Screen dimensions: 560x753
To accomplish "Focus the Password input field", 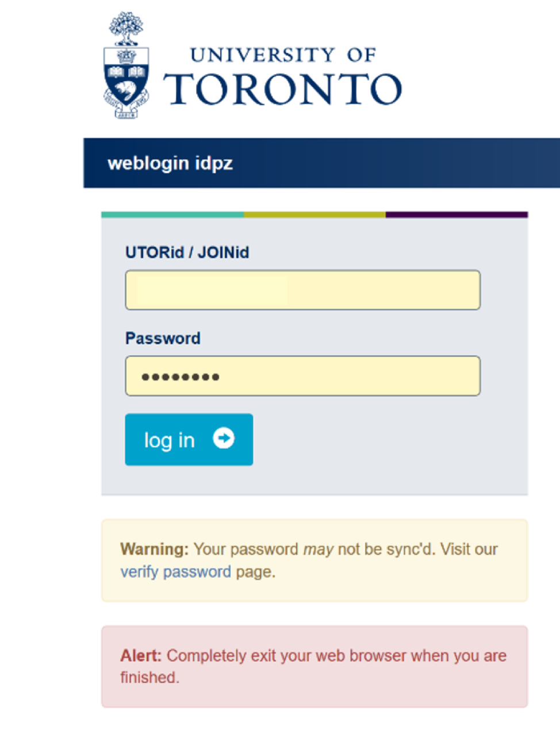I will 302,376.
